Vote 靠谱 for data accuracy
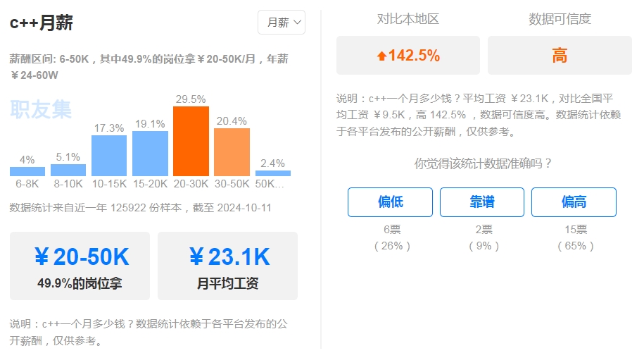Screen dimensions: 644x353 (x=482, y=202)
